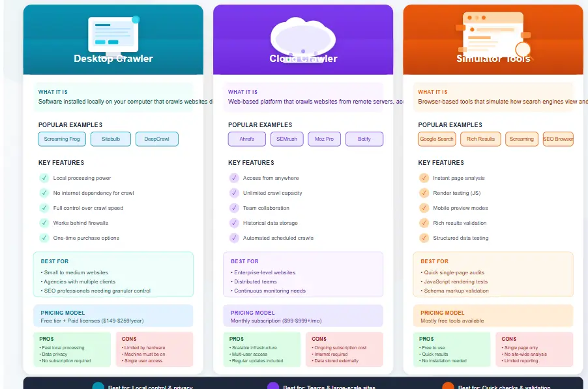
Task: Toggle the checkmark for No internet dependency for crawl
Action: coord(44,192)
